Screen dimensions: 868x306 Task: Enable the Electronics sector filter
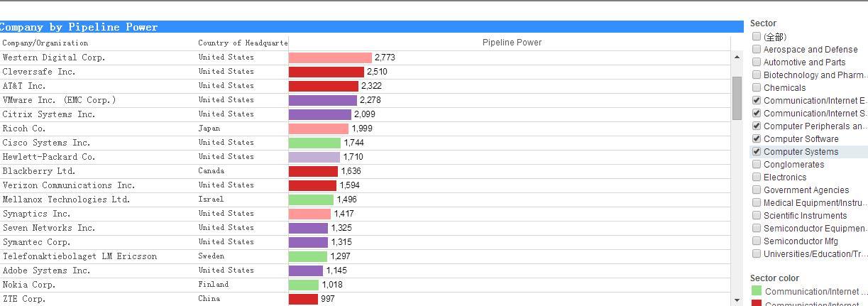pos(757,177)
